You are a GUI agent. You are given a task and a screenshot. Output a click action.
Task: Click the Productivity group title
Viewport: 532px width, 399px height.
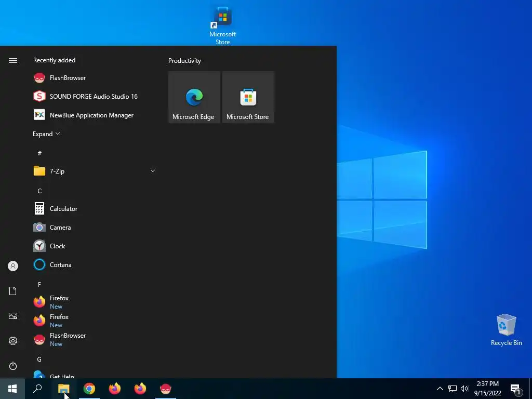184,61
